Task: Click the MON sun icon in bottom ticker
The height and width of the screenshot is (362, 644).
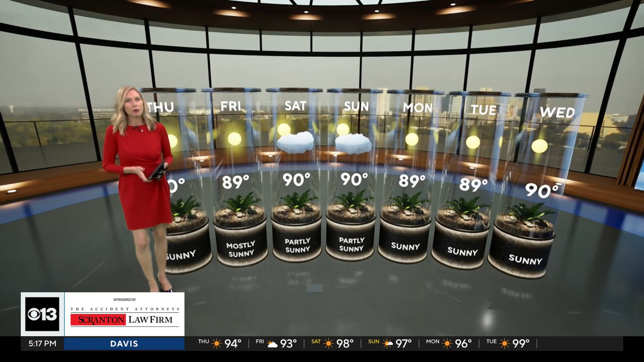Action: (447, 344)
